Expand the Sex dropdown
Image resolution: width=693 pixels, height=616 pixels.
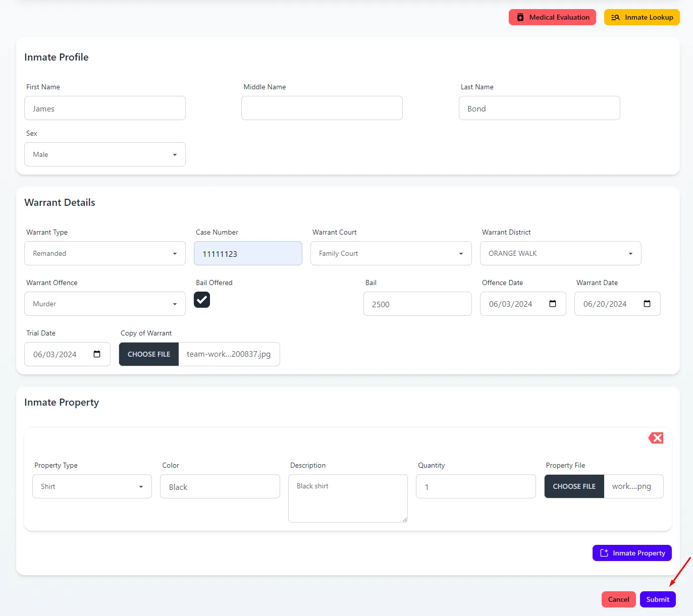coord(105,154)
